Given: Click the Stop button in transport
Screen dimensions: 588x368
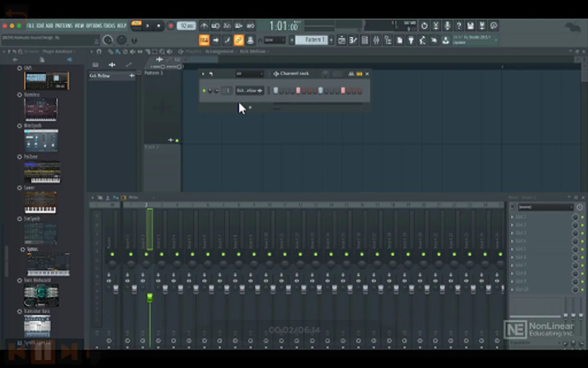Looking at the screenshot, I should 159,26.
